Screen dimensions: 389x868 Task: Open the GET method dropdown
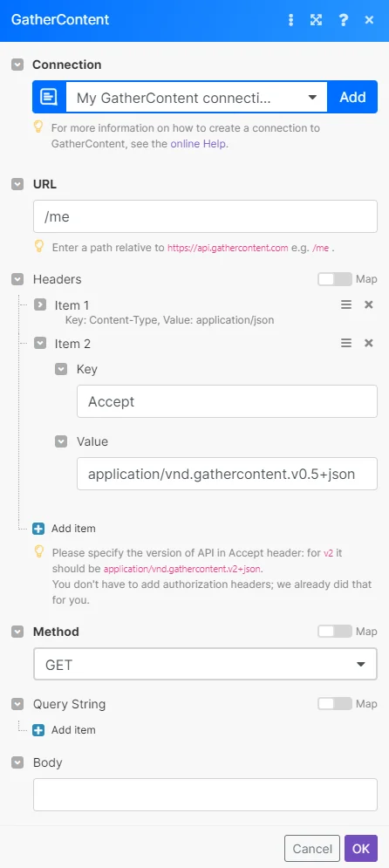point(205,664)
